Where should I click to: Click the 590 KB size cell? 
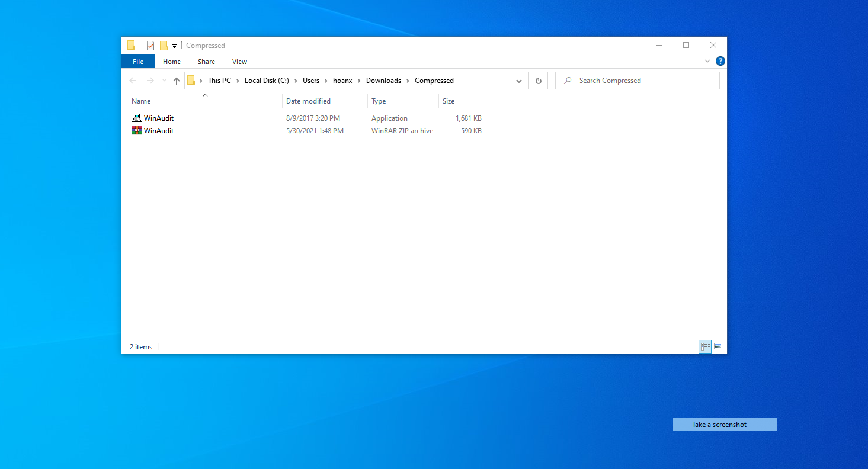[471, 131]
